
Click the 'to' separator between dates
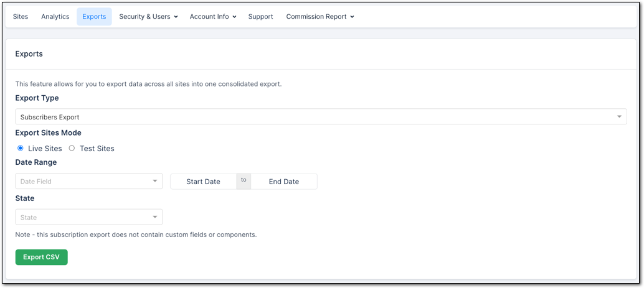tap(244, 180)
